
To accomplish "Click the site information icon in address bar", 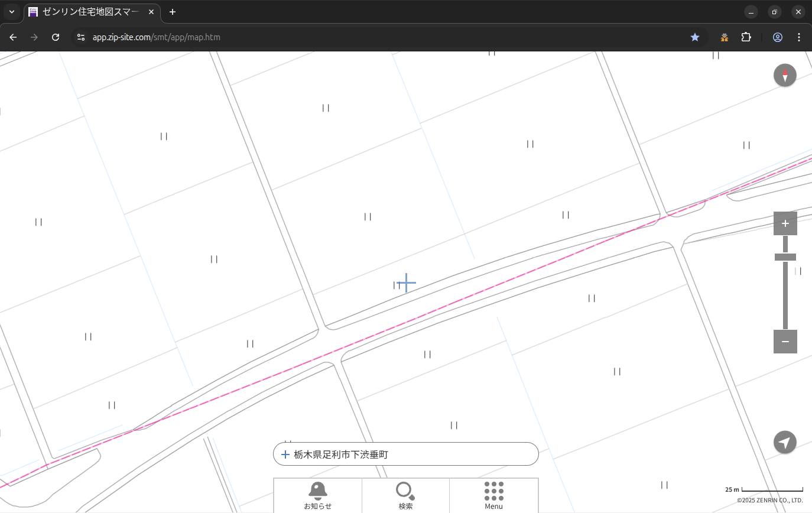I will pos(81,37).
